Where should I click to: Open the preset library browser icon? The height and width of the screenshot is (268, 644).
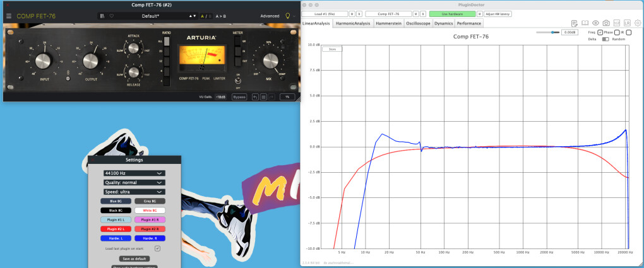tap(102, 16)
